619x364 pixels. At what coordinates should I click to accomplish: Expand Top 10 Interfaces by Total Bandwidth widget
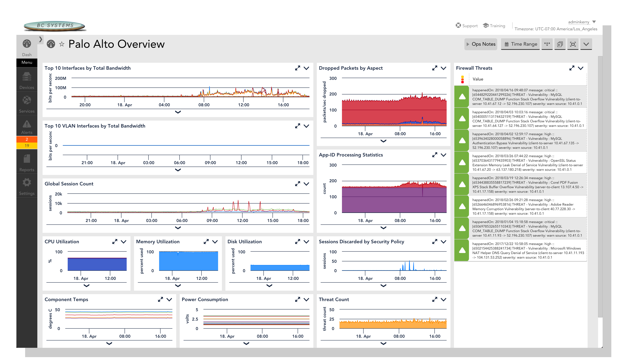tap(297, 68)
